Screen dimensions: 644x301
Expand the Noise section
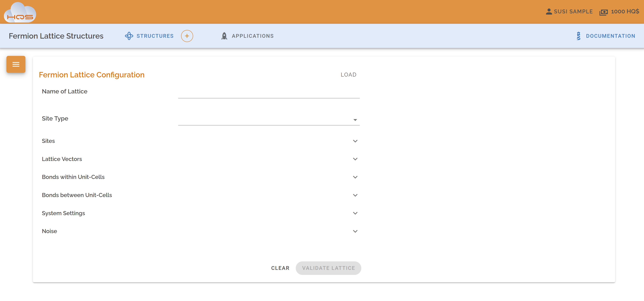(355, 231)
